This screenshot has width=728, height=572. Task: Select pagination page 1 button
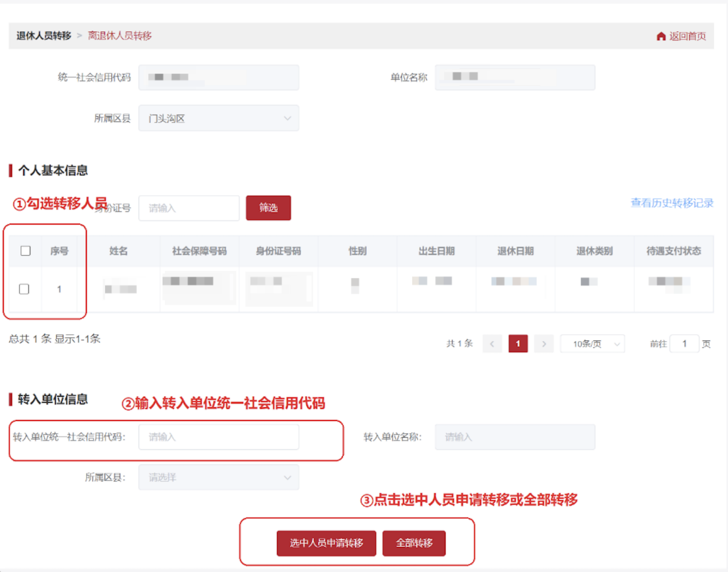pos(517,343)
